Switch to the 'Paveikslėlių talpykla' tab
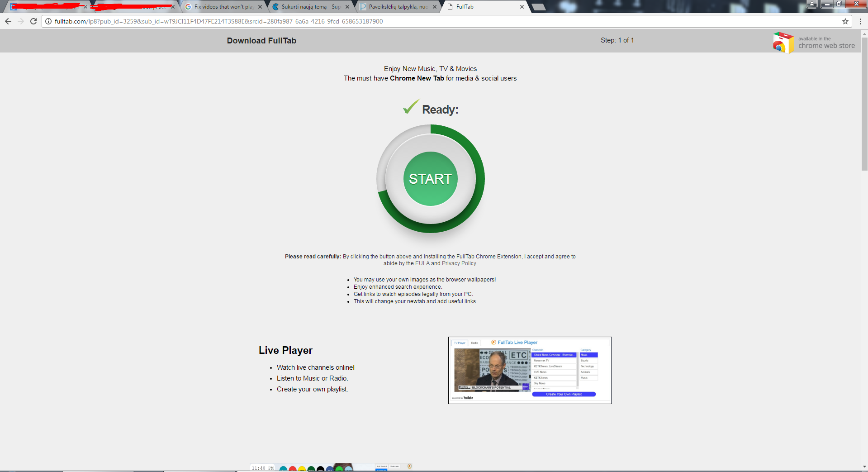The height and width of the screenshot is (472, 868). (398, 7)
